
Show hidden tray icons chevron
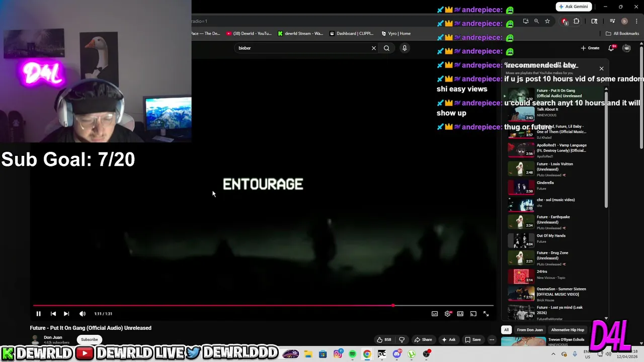click(x=553, y=354)
